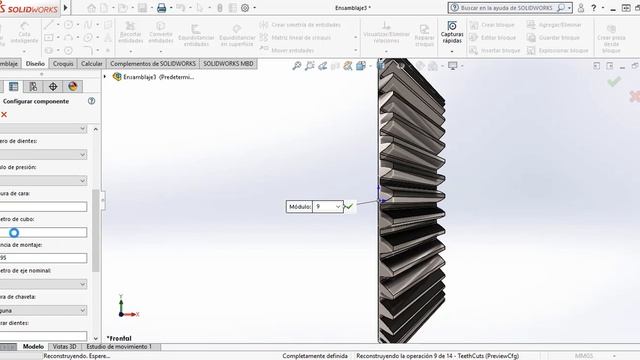Switch to the Croquis tab

(x=63, y=64)
